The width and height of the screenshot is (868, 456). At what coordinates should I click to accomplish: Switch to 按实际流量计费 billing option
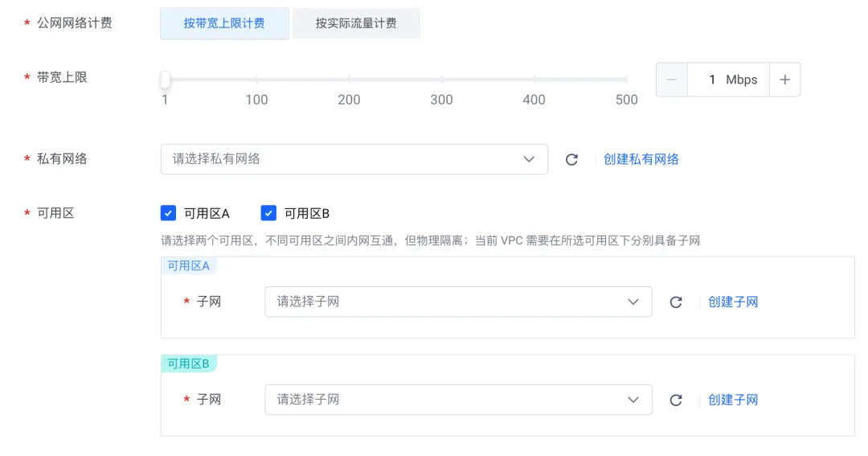(356, 23)
